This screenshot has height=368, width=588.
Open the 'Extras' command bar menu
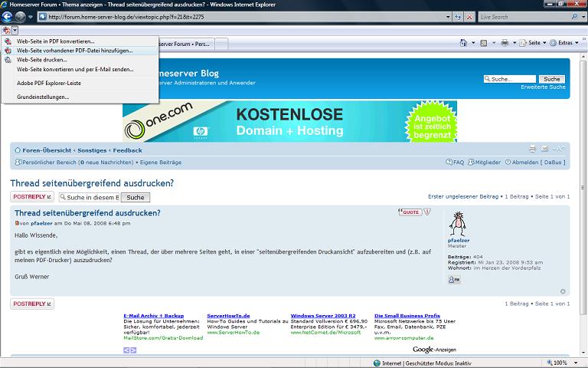pyautogui.click(x=564, y=43)
